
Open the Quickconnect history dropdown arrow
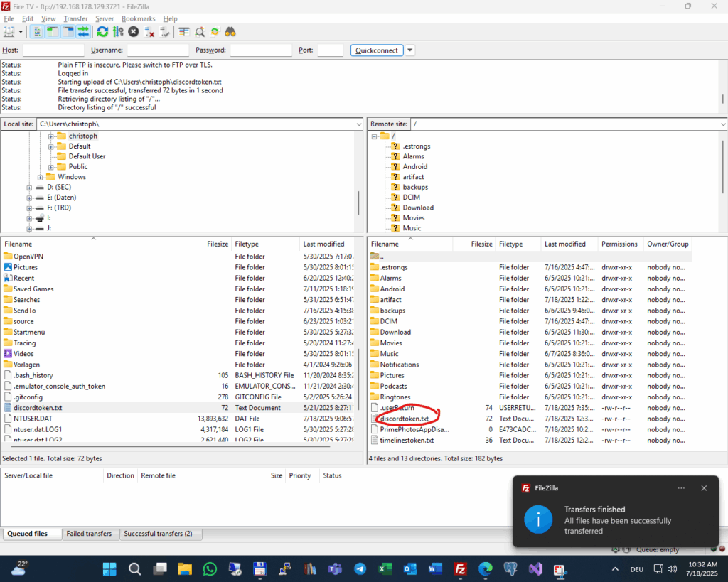coord(410,50)
